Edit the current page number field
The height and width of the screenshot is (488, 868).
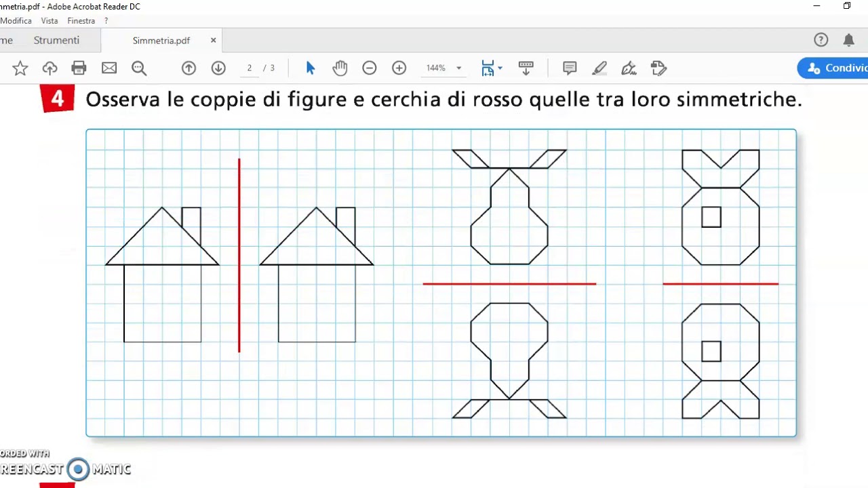[x=250, y=68]
